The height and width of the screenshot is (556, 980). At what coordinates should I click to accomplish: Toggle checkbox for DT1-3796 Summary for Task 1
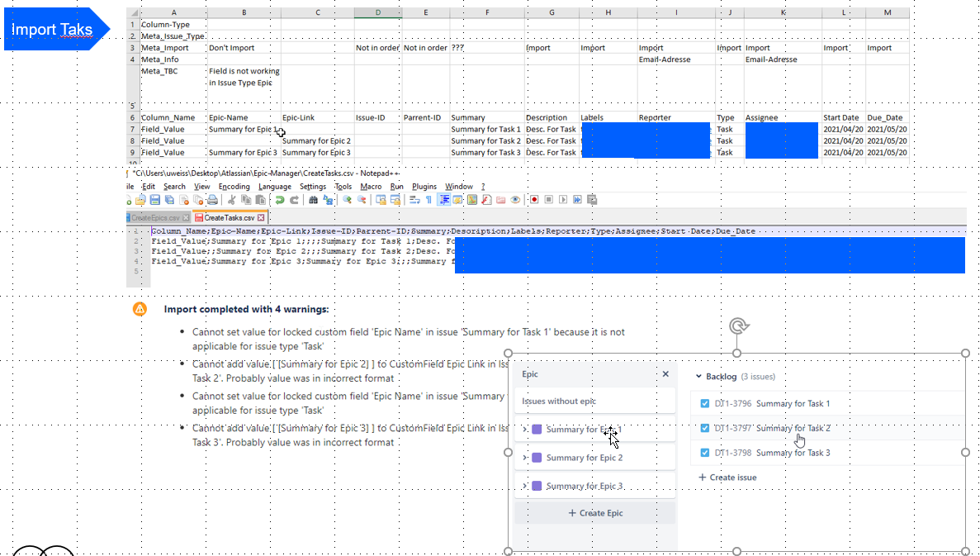pos(705,403)
